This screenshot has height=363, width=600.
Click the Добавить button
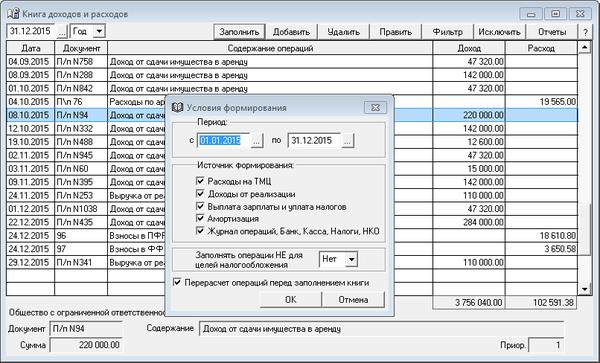(x=291, y=32)
